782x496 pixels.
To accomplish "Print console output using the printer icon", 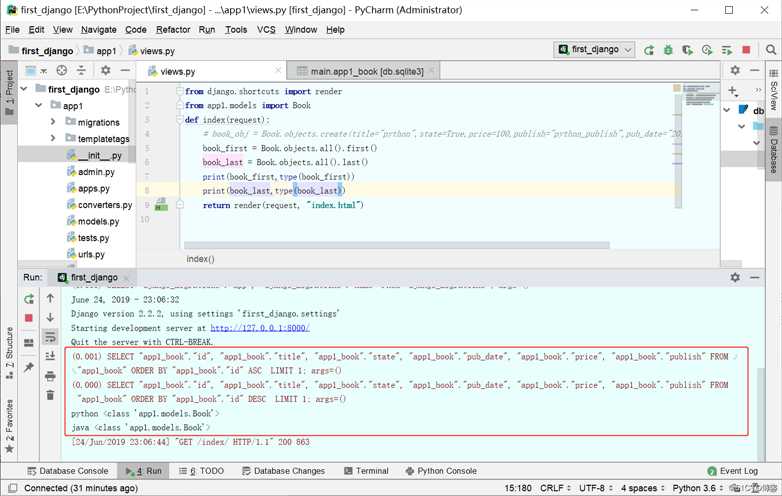I will (50, 376).
